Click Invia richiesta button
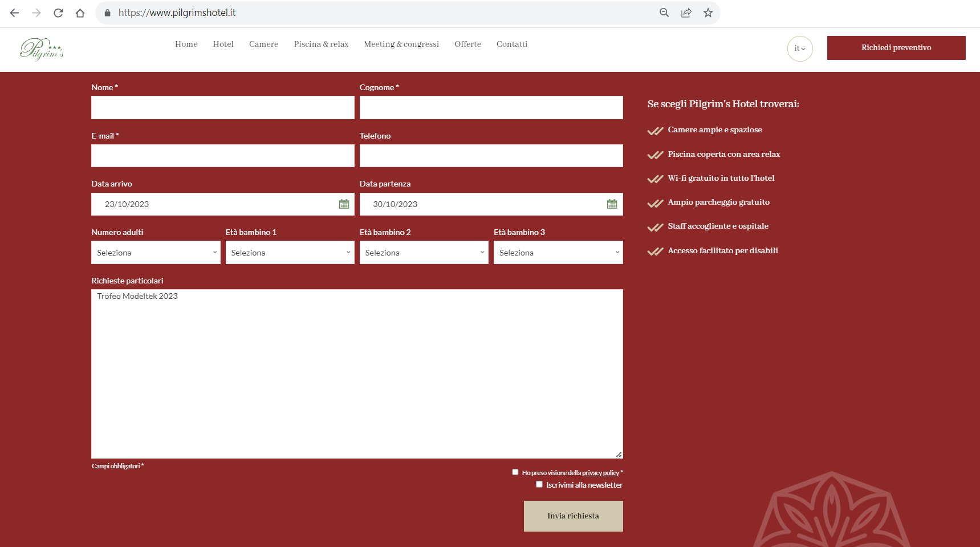The width and height of the screenshot is (980, 547). [x=574, y=516]
